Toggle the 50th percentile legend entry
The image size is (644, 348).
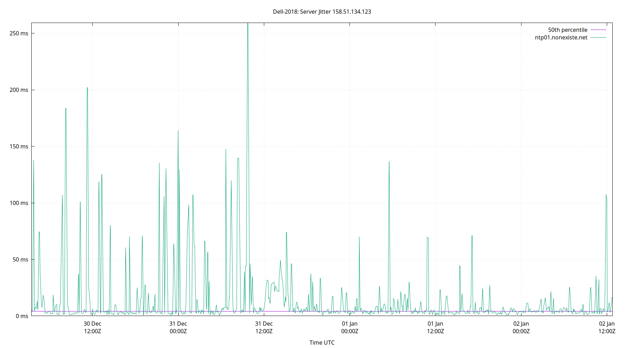click(567, 30)
